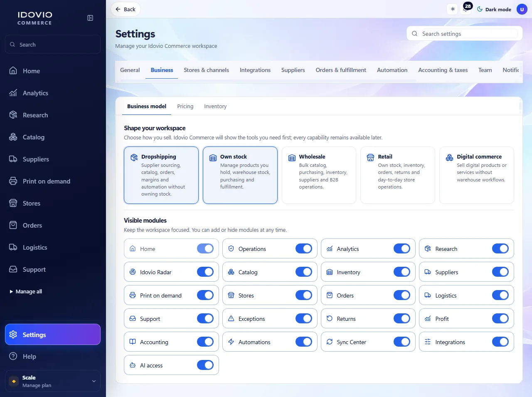
Task: Open Print on demand sidebar printer icon
Action: click(x=13, y=181)
